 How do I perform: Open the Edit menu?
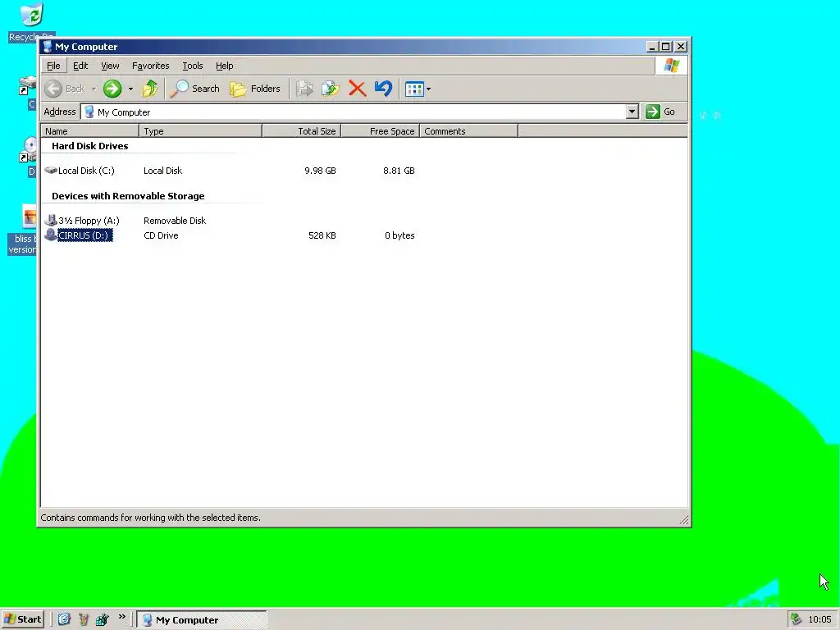coord(80,66)
